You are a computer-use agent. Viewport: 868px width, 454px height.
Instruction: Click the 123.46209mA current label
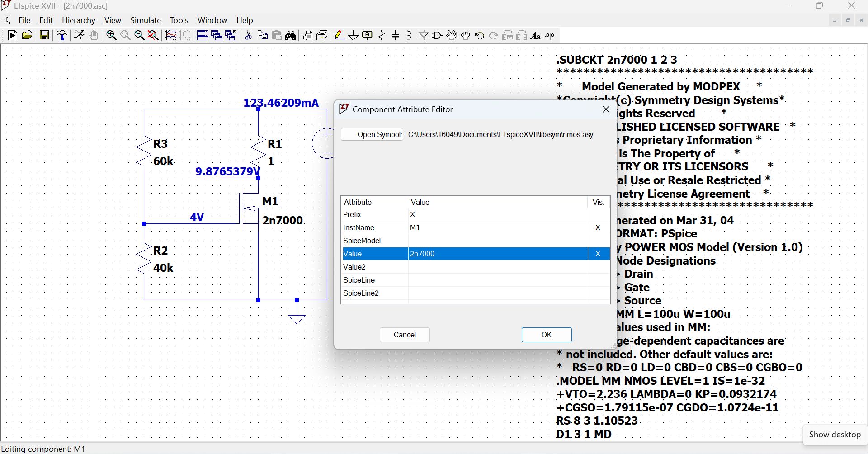click(281, 103)
